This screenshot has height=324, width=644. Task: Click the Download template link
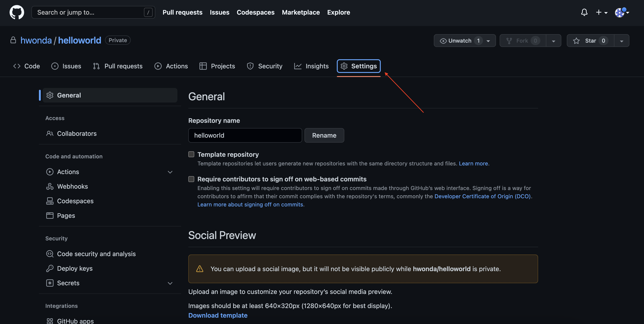click(x=217, y=315)
